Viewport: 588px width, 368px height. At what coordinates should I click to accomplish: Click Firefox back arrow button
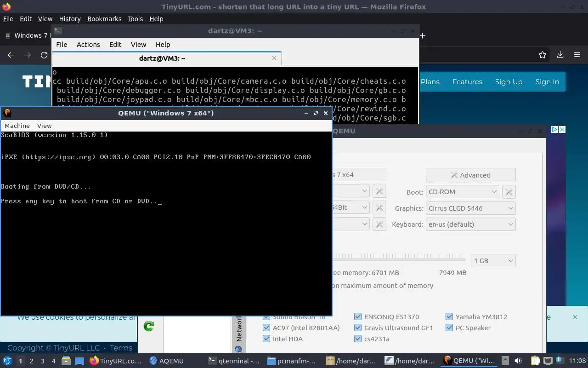point(11,55)
